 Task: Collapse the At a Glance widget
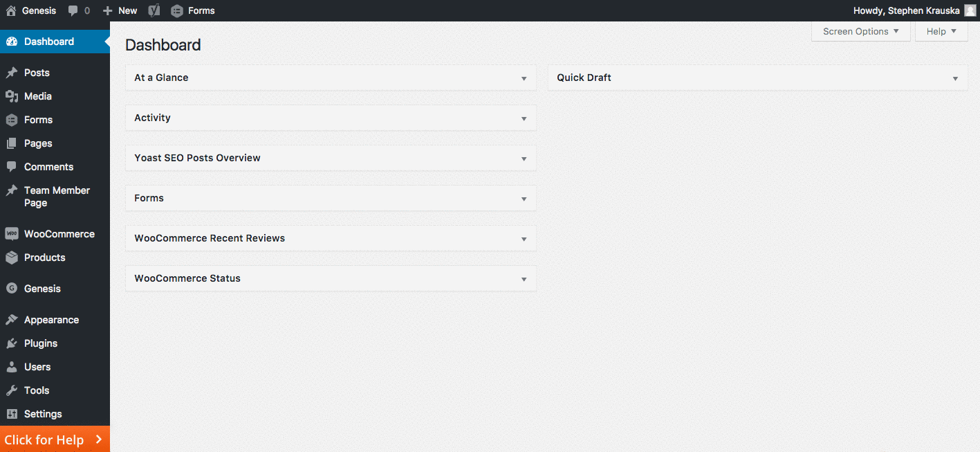tap(524, 78)
